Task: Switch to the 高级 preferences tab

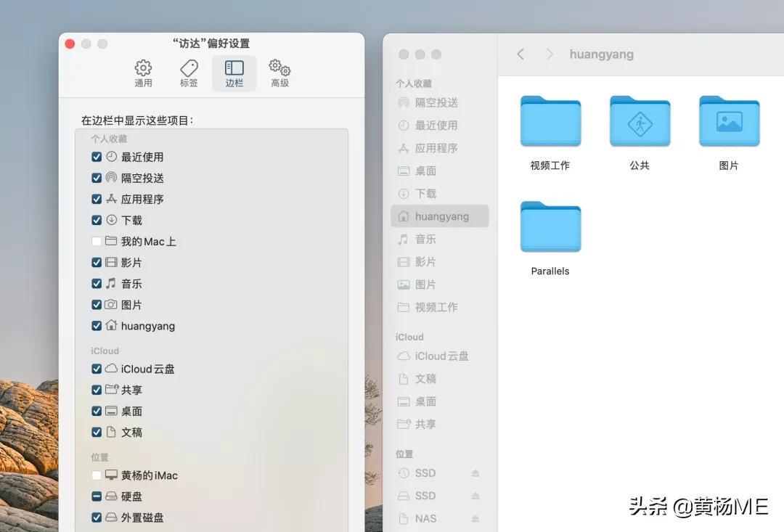Action: coord(279,73)
